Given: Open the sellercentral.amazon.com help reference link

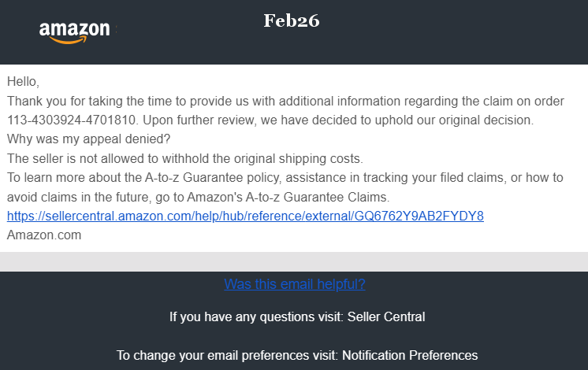Looking at the screenshot, I should pos(245,216).
